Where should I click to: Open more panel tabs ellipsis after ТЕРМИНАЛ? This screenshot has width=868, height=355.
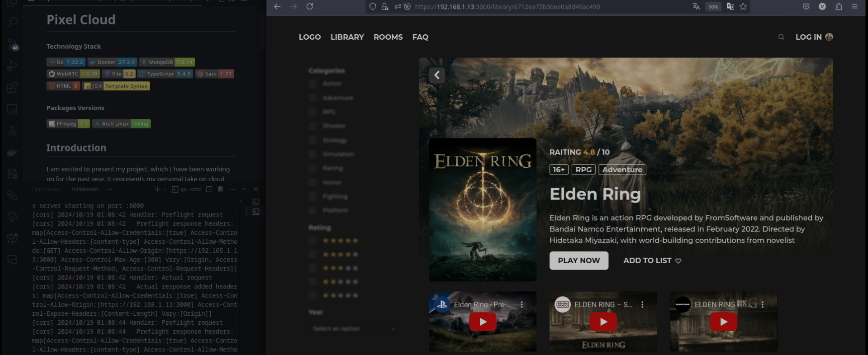click(109, 189)
